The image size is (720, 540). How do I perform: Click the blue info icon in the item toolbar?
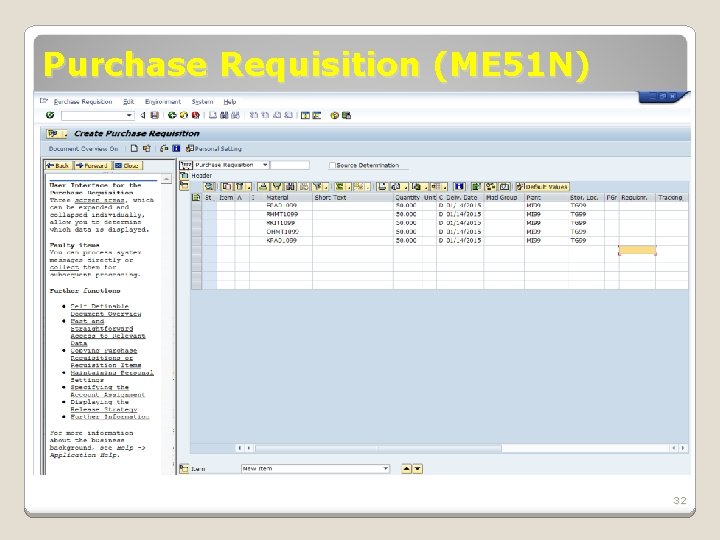(x=459, y=186)
